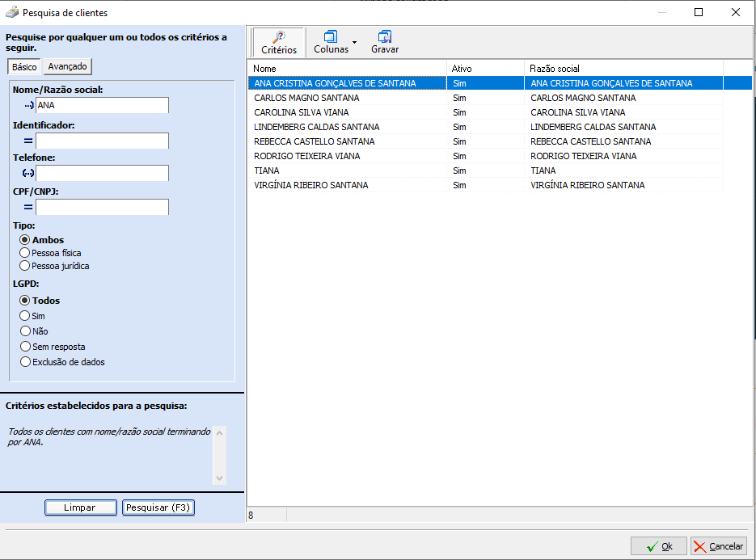Open the Colunas dropdown arrow
The width and height of the screenshot is (756, 560).
pyautogui.click(x=355, y=42)
